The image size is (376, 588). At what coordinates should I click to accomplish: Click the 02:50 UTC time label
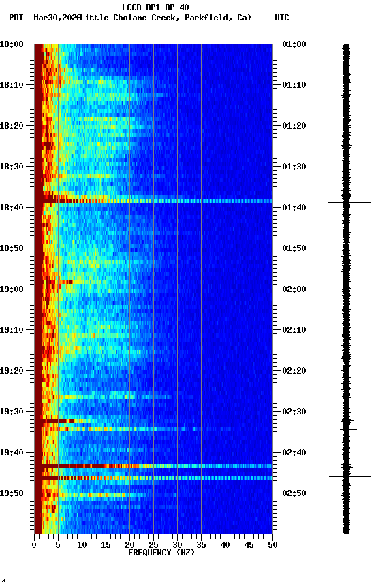[294, 493]
